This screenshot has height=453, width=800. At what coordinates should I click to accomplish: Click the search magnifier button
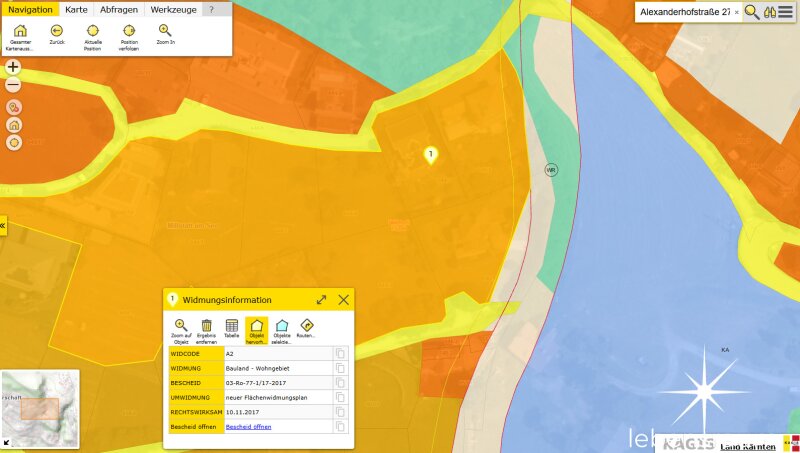tap(752, 12)
